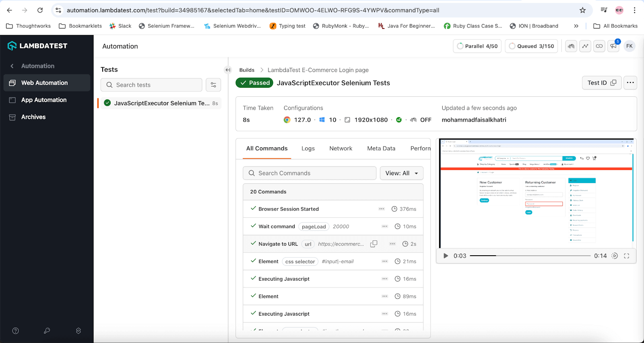Bookmark this page with star icon

click(x=582, y=10)
